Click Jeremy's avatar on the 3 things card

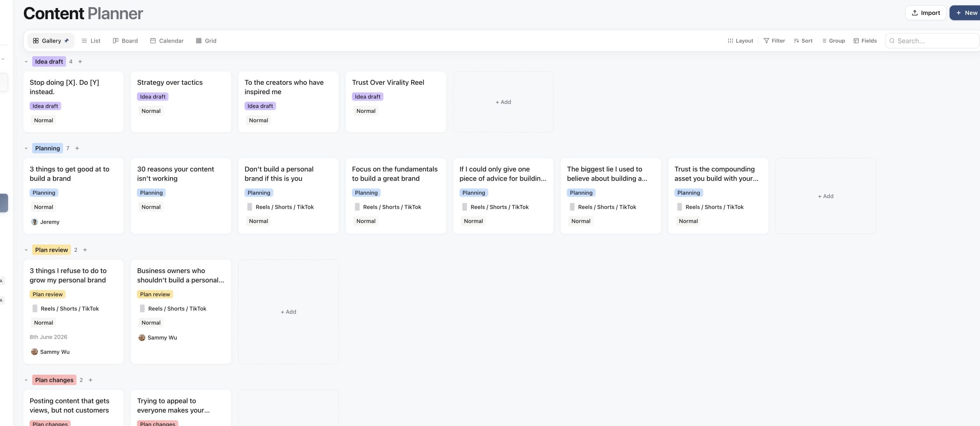35,222
